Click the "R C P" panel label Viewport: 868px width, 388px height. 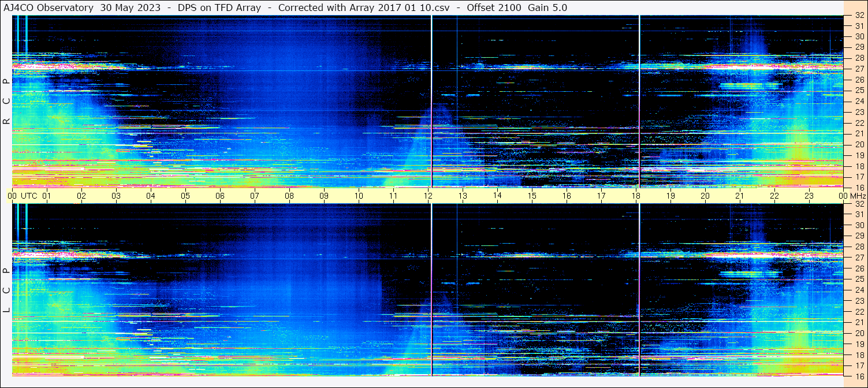[6, 102]
